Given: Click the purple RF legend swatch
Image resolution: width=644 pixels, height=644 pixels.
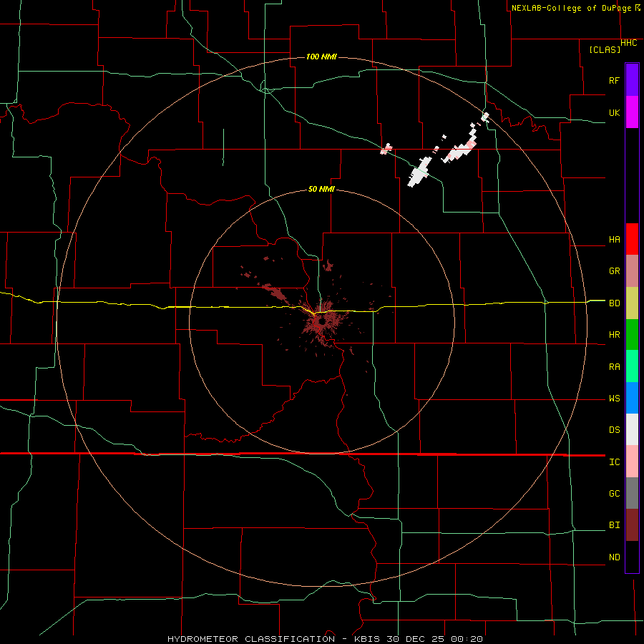Looking at the screenshot, I should click(x=632, y=80).
